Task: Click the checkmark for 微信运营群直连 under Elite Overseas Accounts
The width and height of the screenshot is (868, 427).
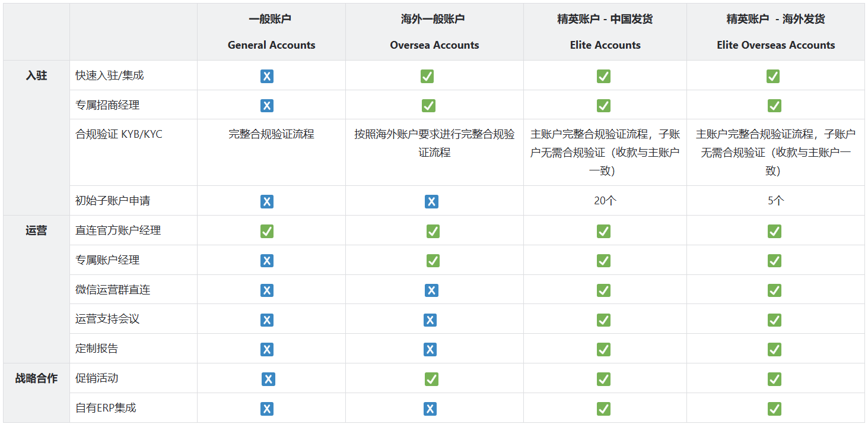Action: click(x=774, y=290)
